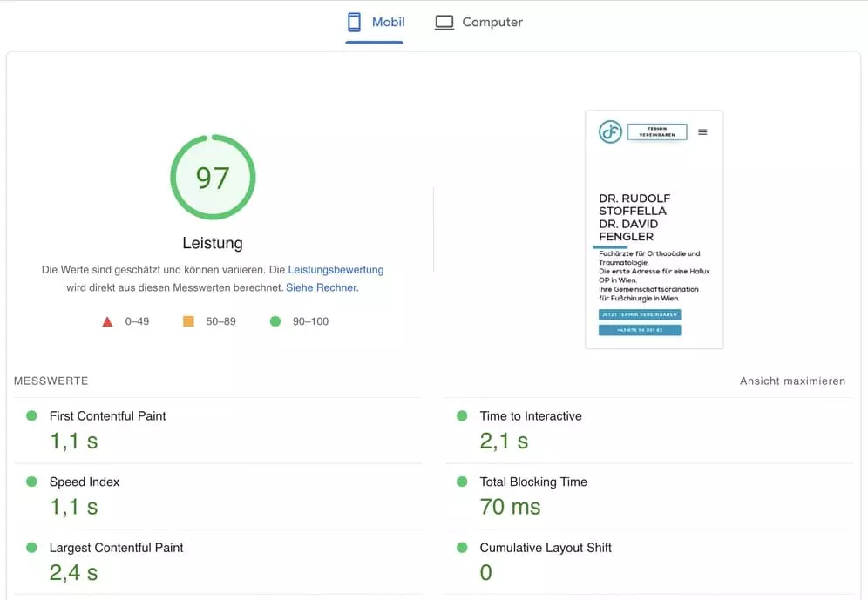Click the MESSWERTE section heading

tap(51, 381)
